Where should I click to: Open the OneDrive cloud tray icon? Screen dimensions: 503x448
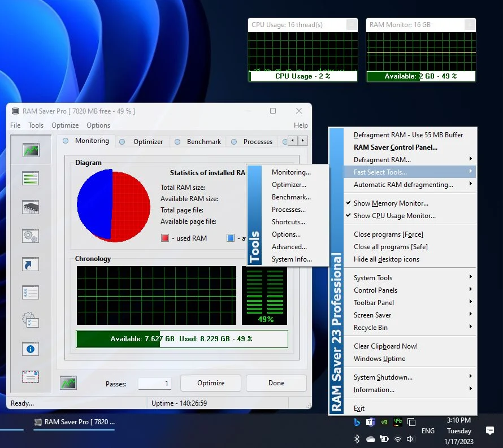[371, 439]
